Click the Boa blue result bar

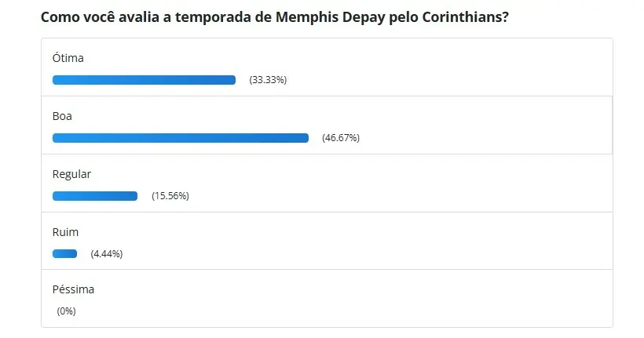[180, 138]
